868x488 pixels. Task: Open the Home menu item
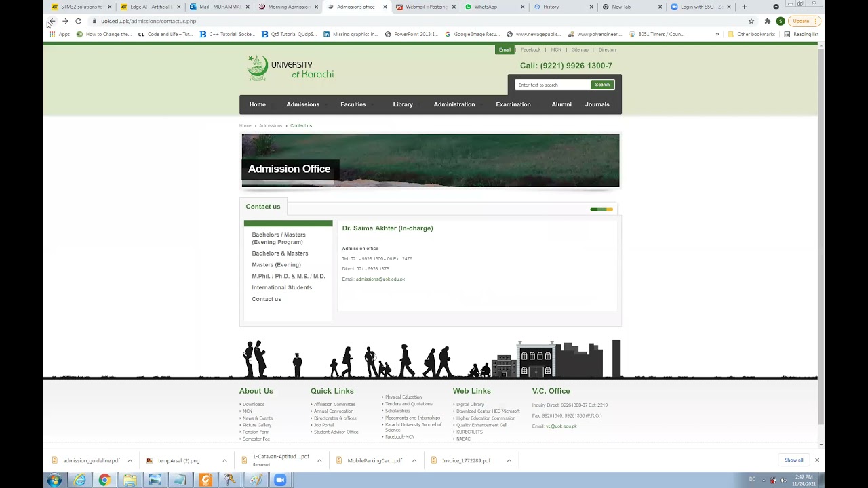coord(258,104)
